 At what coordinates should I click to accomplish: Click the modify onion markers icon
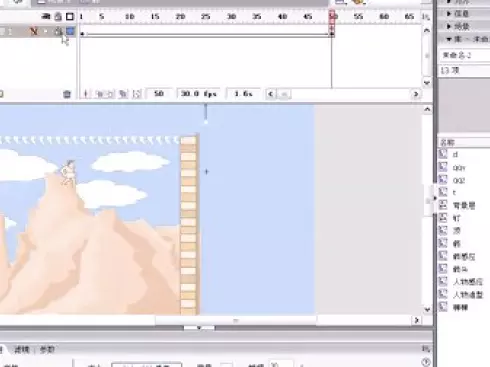[x=137, y=94]
